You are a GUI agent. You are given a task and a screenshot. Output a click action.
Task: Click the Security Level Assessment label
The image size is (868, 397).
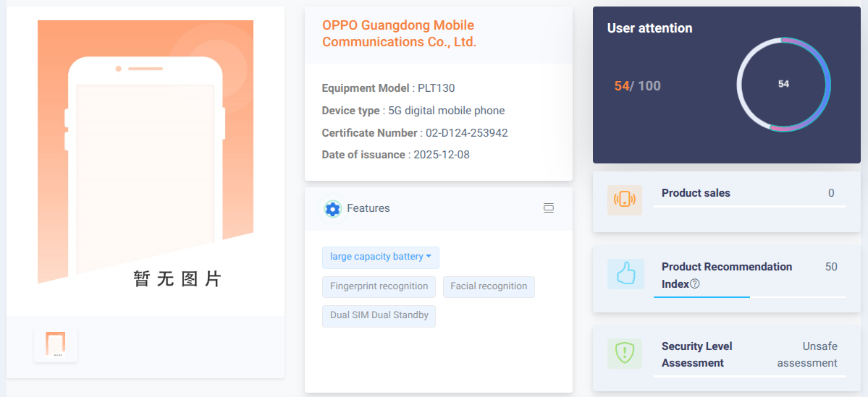(x=696, y=354)
